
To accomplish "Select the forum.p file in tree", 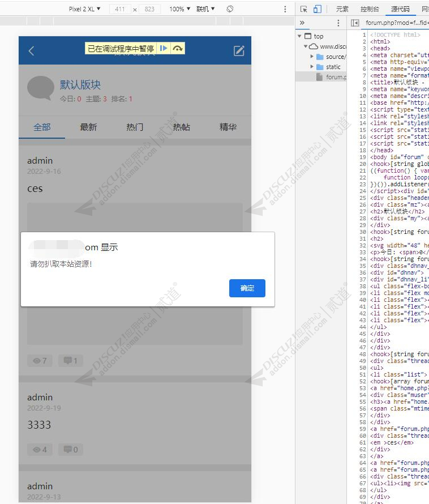I will pos(336,77).
